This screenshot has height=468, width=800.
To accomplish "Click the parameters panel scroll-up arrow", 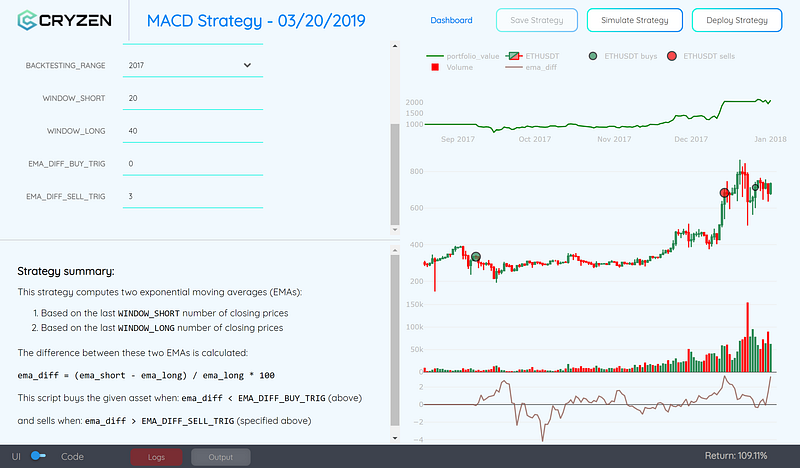I will 395,46.
